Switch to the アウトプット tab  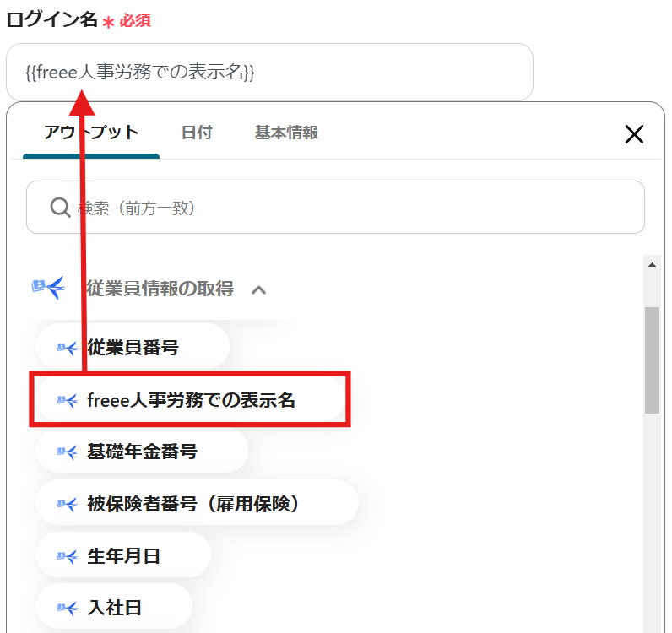(x=91, y=133)
